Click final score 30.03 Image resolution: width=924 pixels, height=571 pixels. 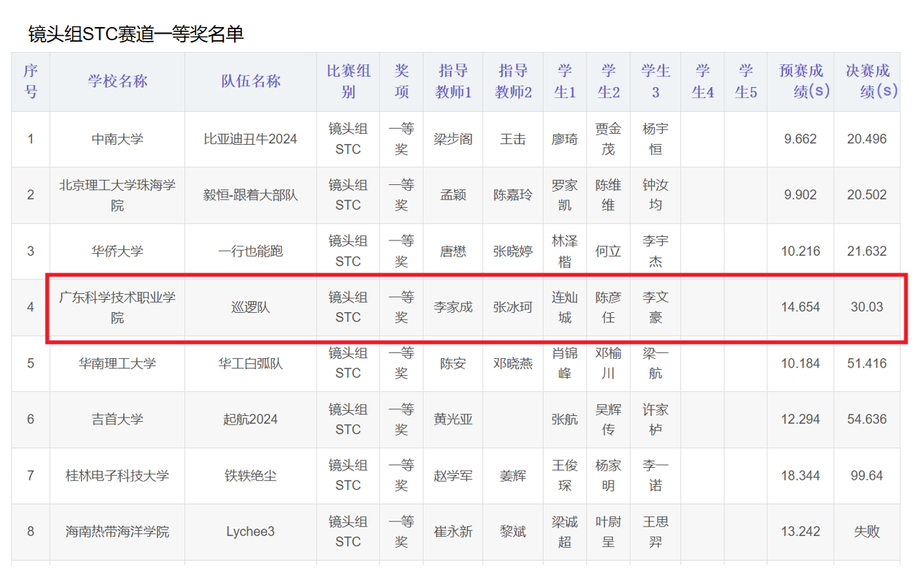(867, 308)
